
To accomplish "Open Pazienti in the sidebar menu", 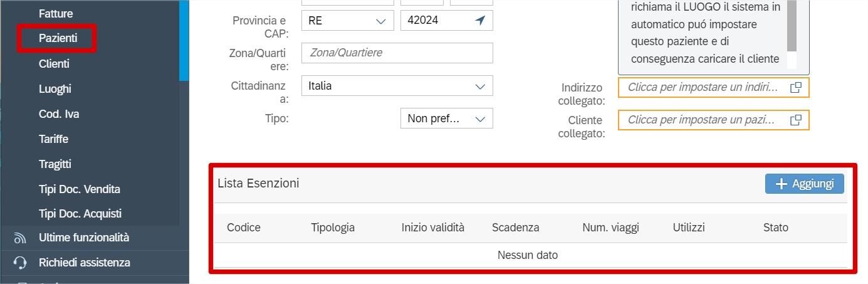I will coord(58,38).
